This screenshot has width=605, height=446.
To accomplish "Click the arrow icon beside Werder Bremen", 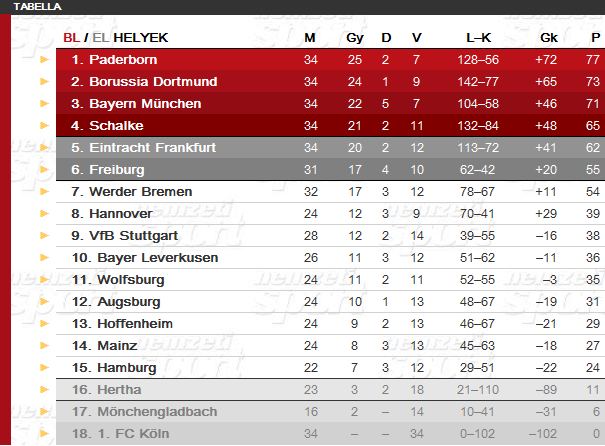I will pos(45,191).
